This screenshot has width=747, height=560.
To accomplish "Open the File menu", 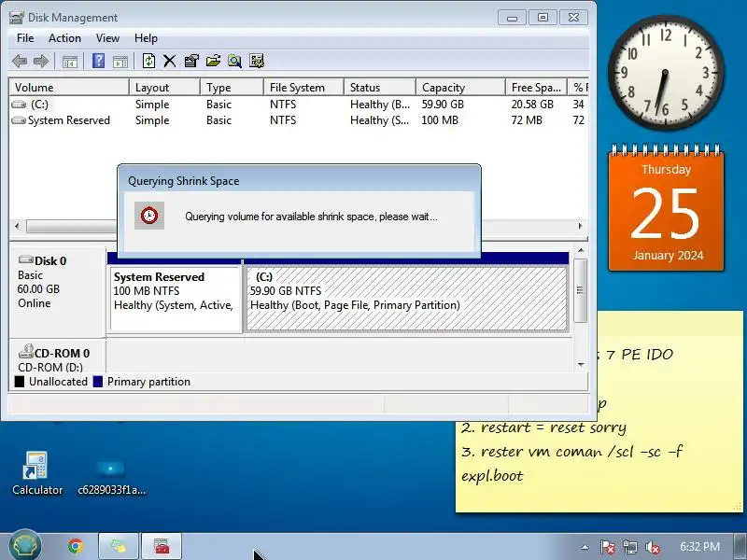I will pos(25,38).
